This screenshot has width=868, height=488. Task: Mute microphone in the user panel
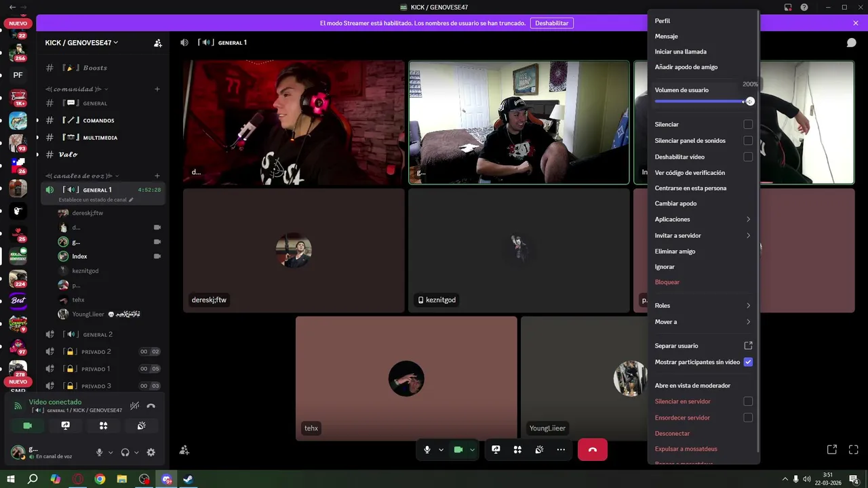[x=99, y=452]
